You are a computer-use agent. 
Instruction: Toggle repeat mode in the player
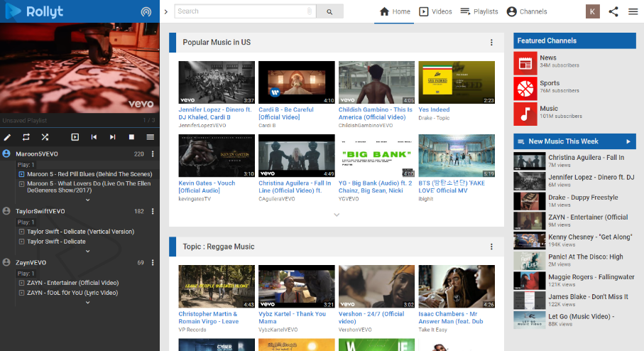pyautogui.click(x=26, y=137)
